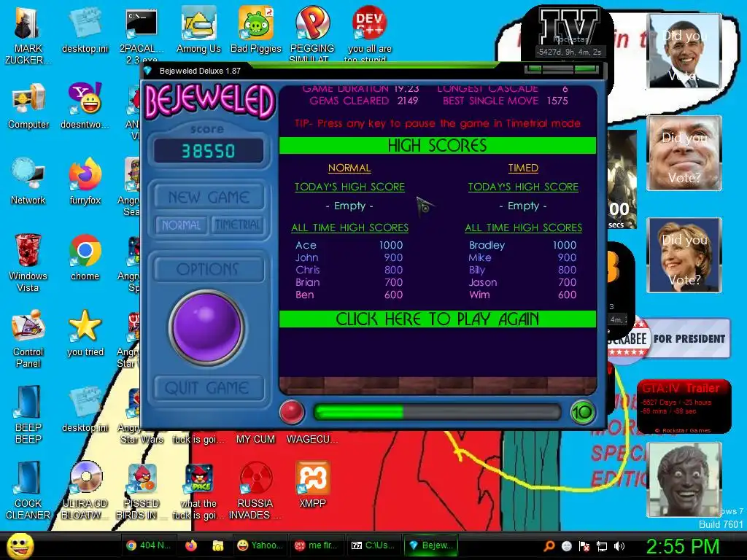Click the orange magnifier tray icon
This screenshot has height=560, width=747.
pos(549,546)
